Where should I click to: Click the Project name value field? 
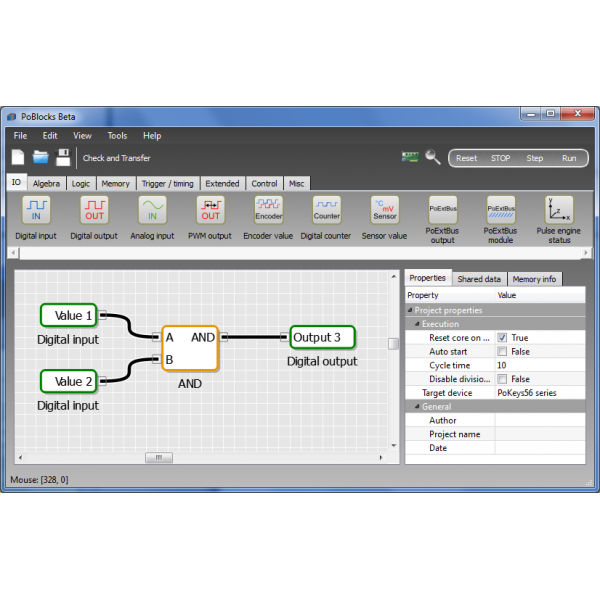(x=540, y=434)
